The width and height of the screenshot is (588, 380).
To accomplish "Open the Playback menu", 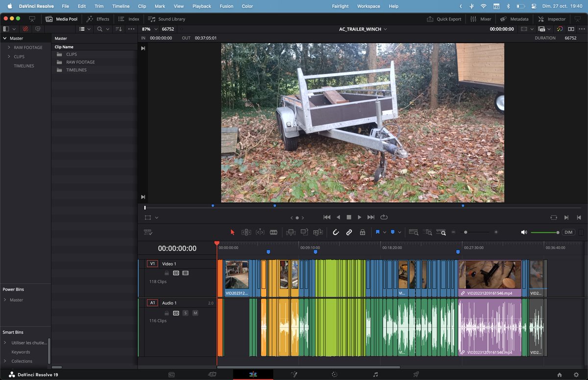I will 201,6.
